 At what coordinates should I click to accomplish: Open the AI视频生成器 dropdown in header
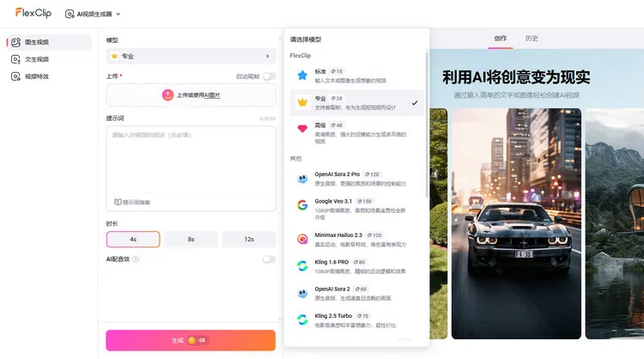click(93, 14)
